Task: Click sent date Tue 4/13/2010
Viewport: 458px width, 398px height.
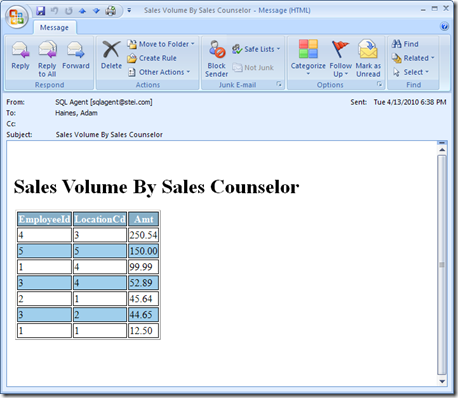Action: click(410, 102)
